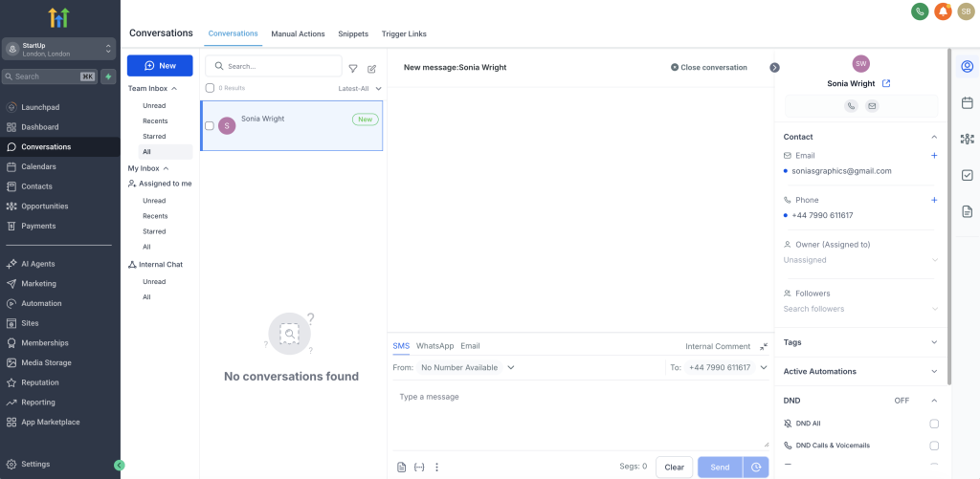Screen dimensions: 980x479
Task: Click the filter icon beside conversation search
Action: coord(353,68)
